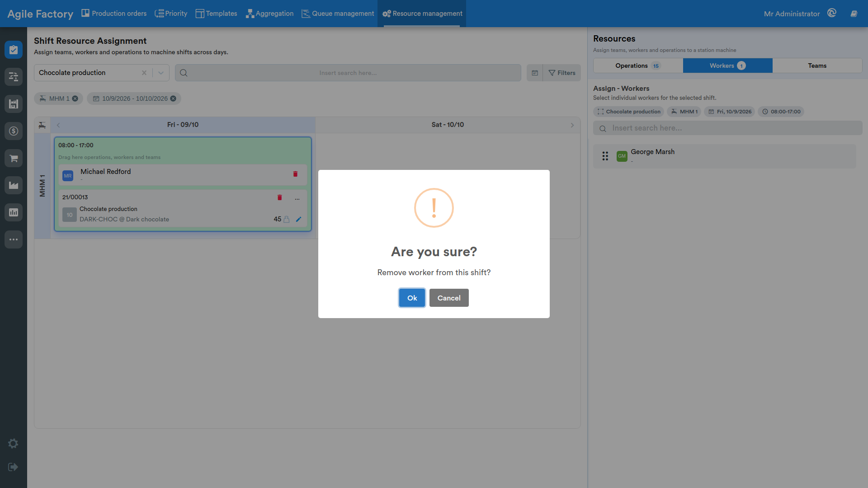Open the Filters panel

(562, 73)
